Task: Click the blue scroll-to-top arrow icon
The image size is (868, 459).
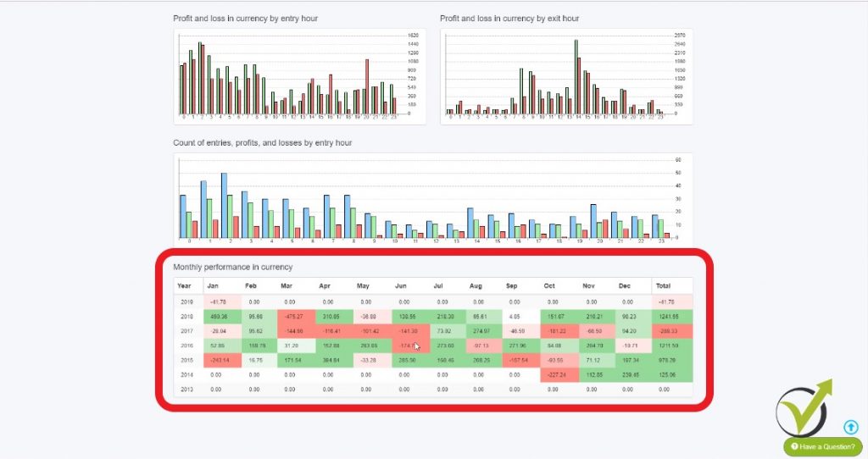Action: click(850, 427)
